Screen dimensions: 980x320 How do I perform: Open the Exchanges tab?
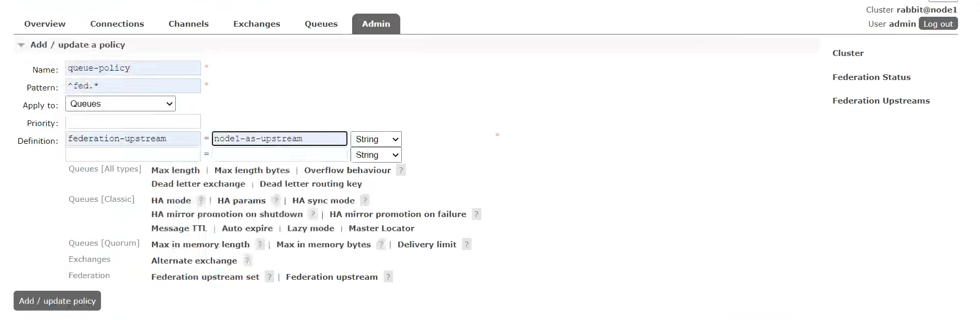click(x=256, y=24)
